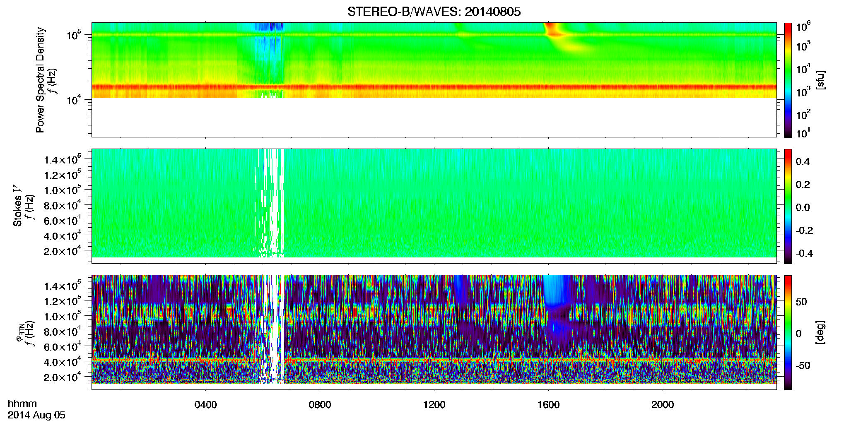This screenshot has height=447, width=868.
Task: Click the 0400 time tick label
Action: tap(206, 405)
